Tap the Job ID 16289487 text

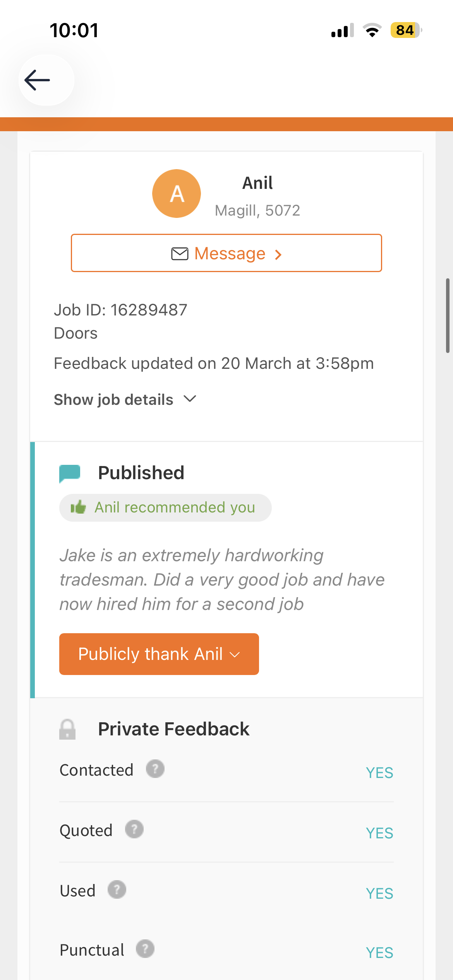[x=120, y=310]
